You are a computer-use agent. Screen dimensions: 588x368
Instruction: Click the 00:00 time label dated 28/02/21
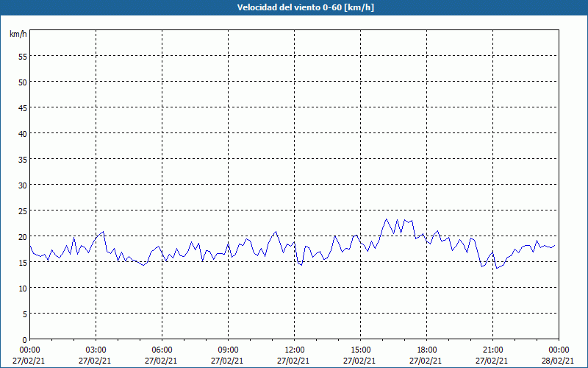[x=559, y=350]
